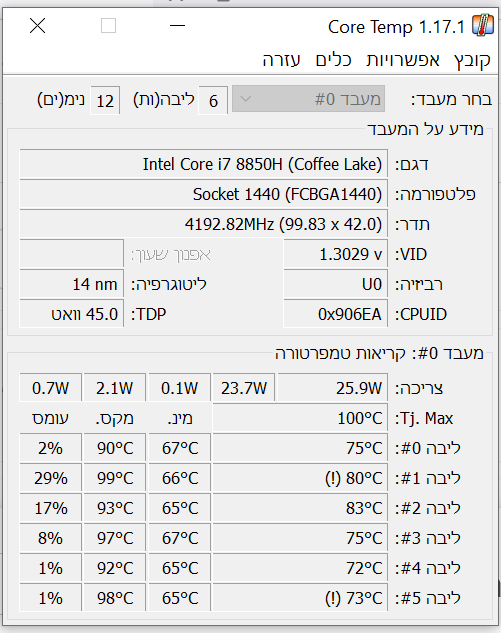
Task: Open the כלים (Tools) menu
Action: tap(333, 60)
